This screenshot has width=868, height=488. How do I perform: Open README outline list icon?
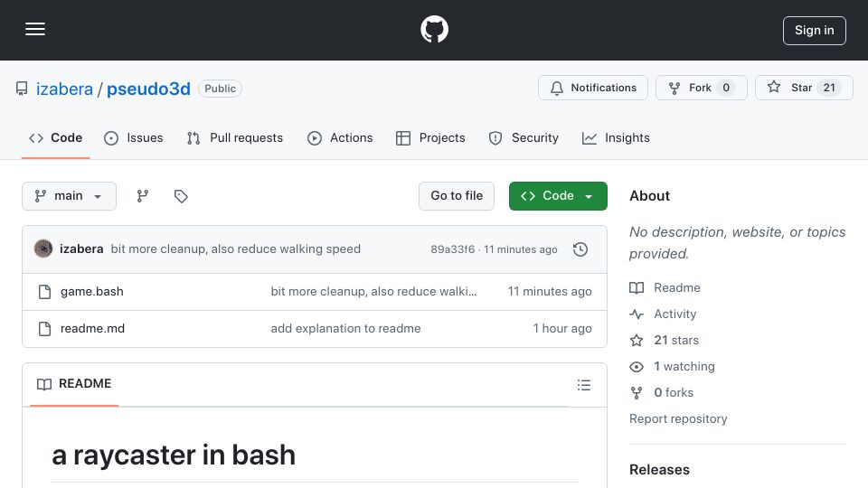584,385
